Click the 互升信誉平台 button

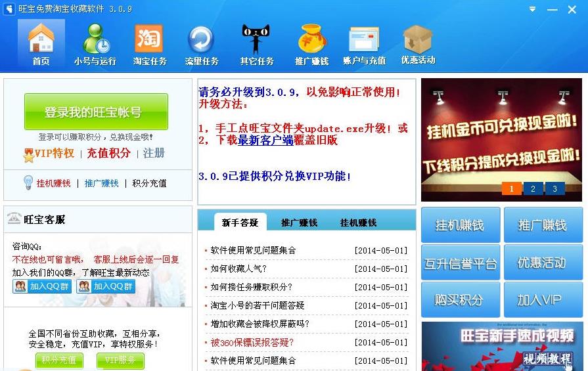point(461,263)
